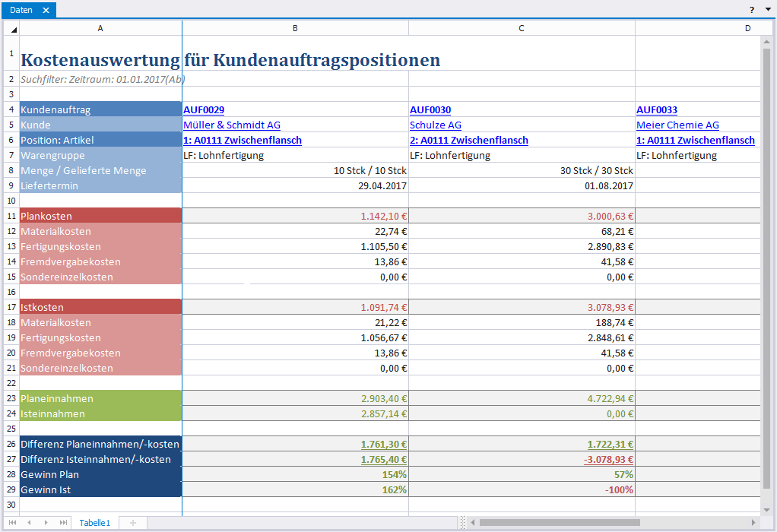The width and height of the screenshot is (777, 532).
Task: Select the Tabelle1 sheet tab
Action: (x=95, y=523)
